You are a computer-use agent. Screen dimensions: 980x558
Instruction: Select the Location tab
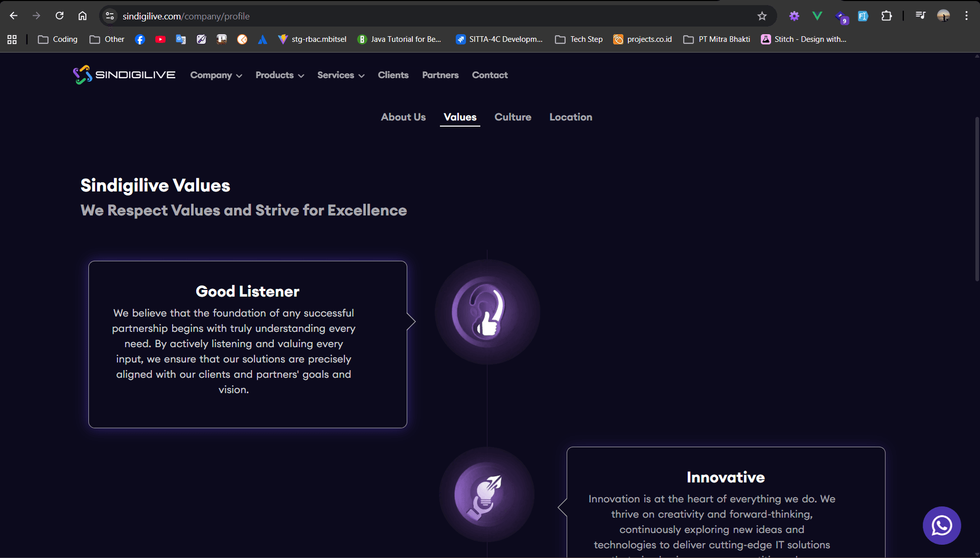[571, 117]
